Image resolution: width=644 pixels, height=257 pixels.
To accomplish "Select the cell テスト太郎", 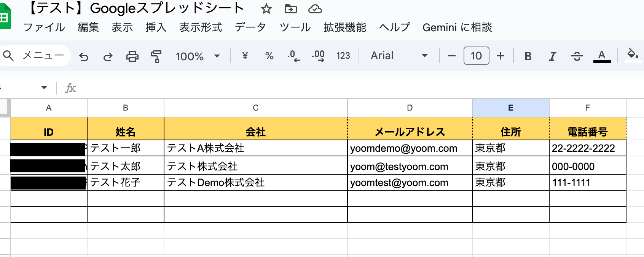I will [x=126, y=165].
